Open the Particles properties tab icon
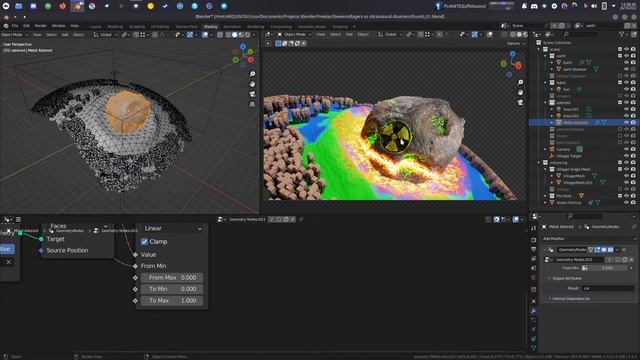The width and height of the screenshot is (640, 360). [533, 320]
